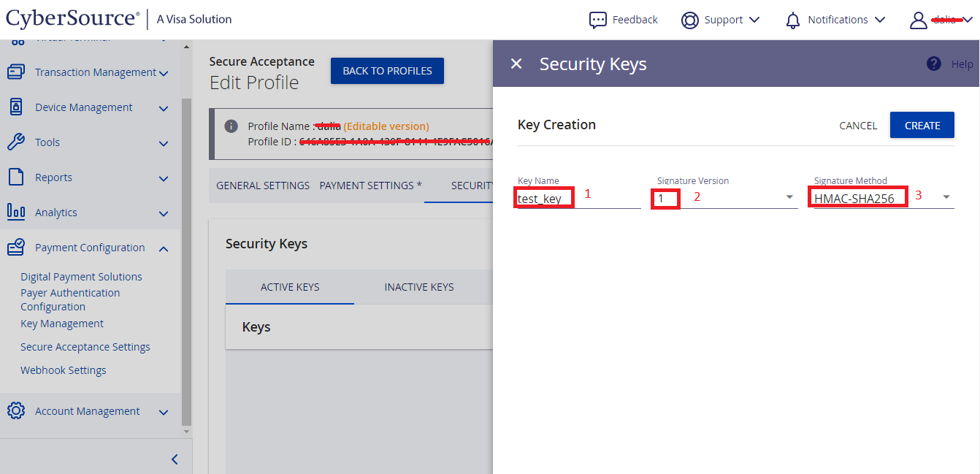Click the Cancel button
This screenshot has height=474, width=980.
pos(858,126)
